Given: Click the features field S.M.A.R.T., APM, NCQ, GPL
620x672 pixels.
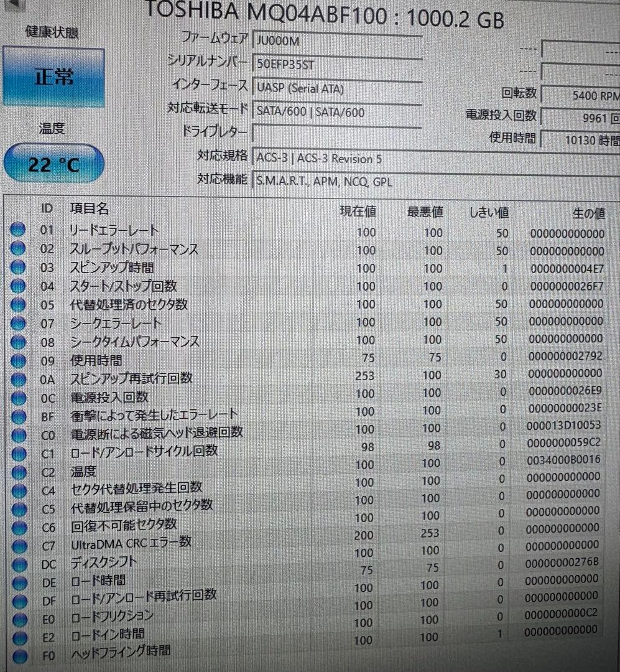Looking at the screenshot, I should tap(436, 181).
